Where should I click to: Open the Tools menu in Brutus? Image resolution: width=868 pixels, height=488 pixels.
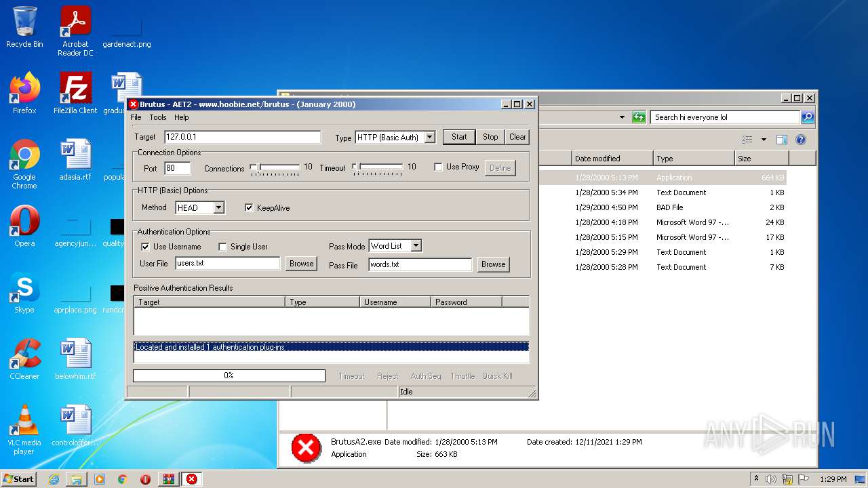click(x=158, y=117)
